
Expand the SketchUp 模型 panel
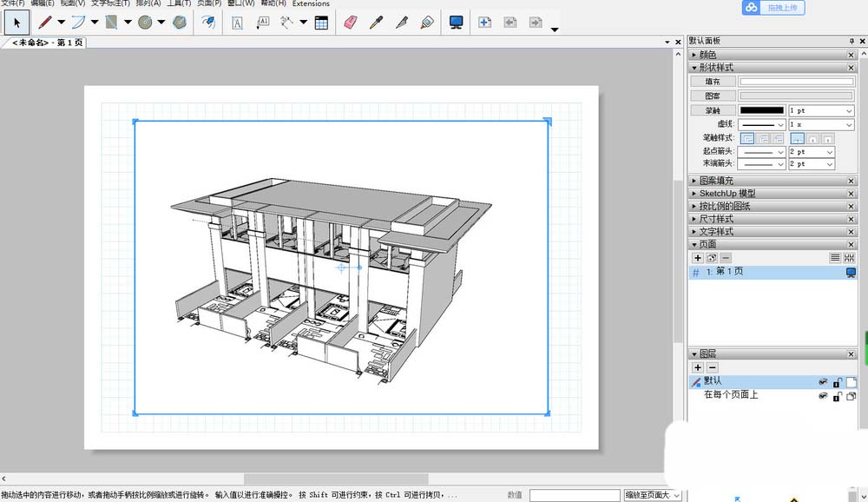(727, 194)
